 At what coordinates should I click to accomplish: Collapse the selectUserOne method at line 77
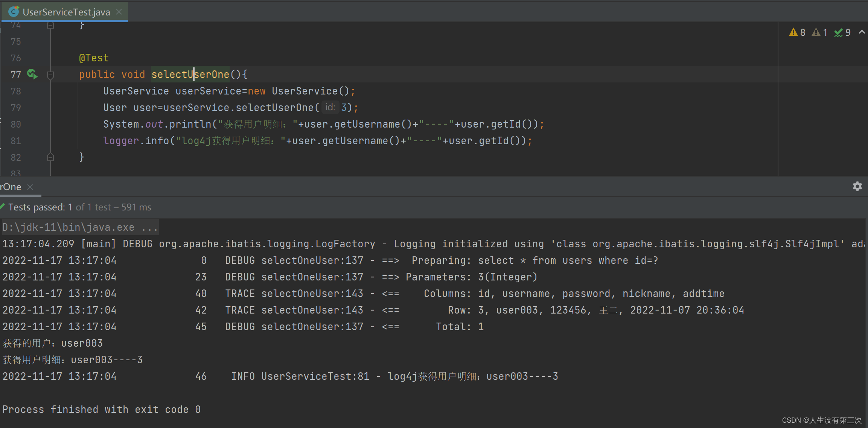coord(50,75)
